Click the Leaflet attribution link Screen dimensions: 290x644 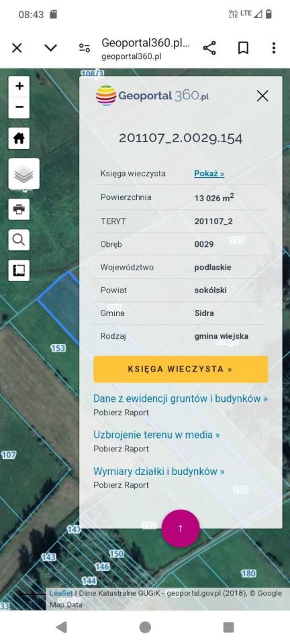tap(61, 593)
